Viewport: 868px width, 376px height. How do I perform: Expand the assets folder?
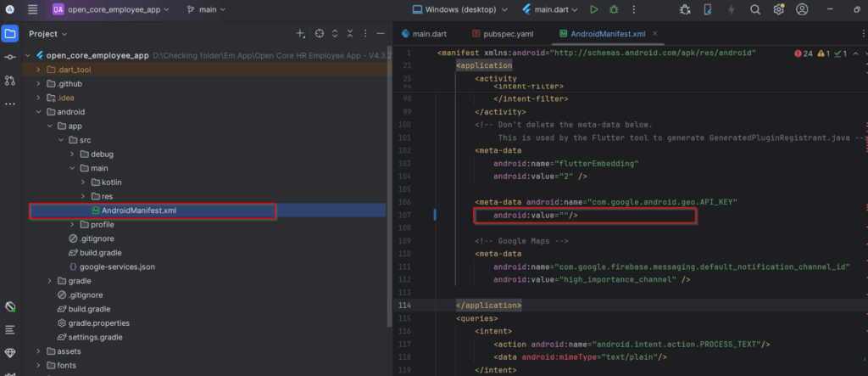point(37,351)
